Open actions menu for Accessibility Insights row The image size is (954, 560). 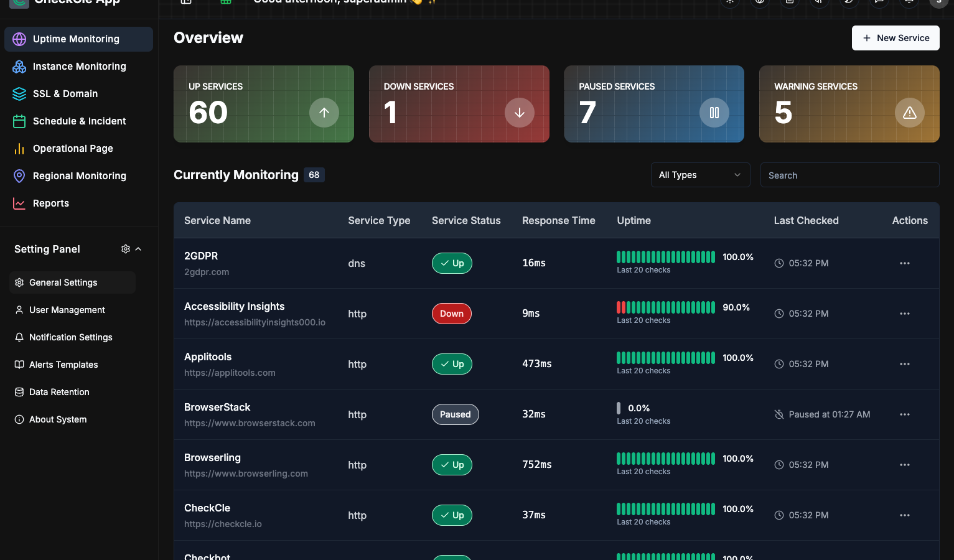click(905, 314)
